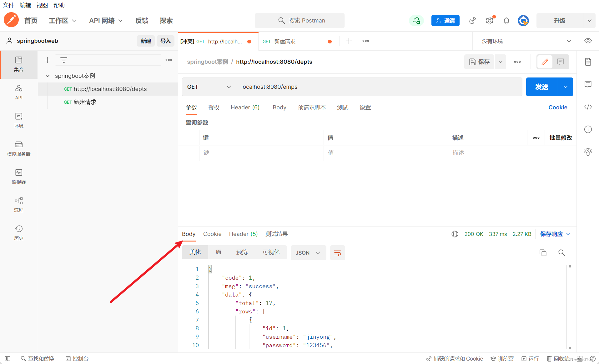This screenshot has height=364, width=599.
Task: Click the cloud sync status icon
Action: pyautogui.click(x=416, y=21)
